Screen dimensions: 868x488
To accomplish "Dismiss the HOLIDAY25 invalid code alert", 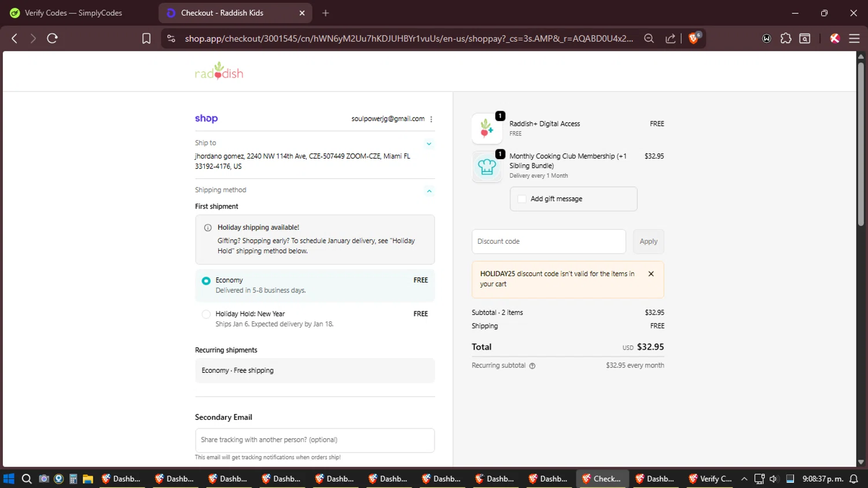I will (651, 274).
